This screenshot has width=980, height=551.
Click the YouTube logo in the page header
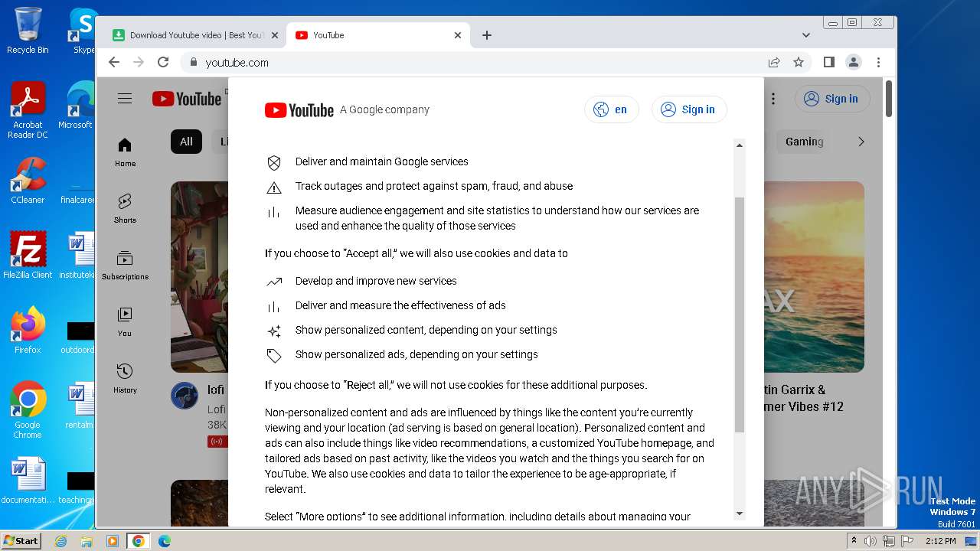click(187, 99)
